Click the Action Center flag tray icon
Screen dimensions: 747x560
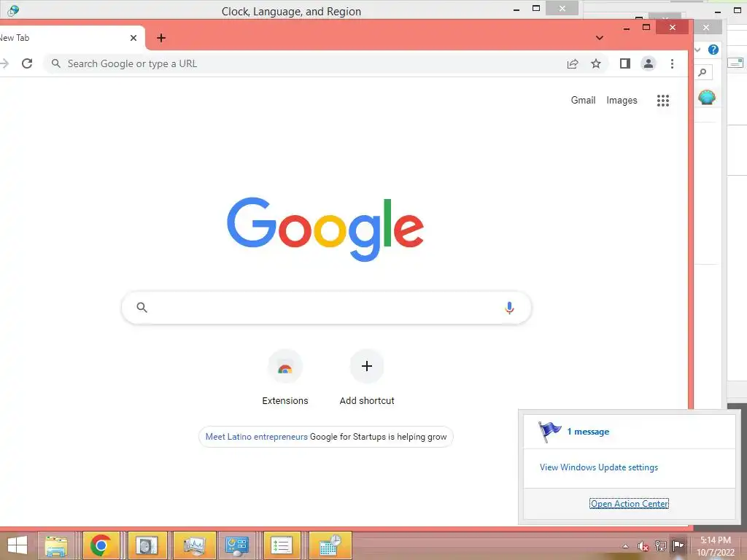coord(678,545)
